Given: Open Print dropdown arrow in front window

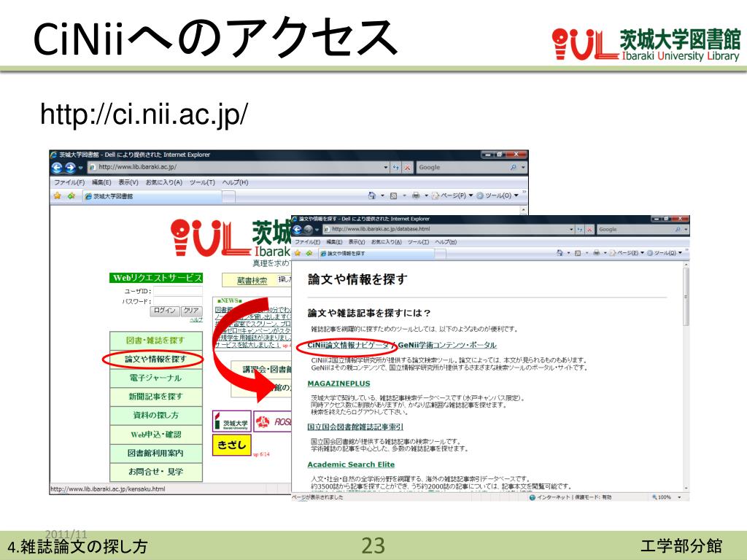Looking at the screenshot, I should (x=605, y=253).
